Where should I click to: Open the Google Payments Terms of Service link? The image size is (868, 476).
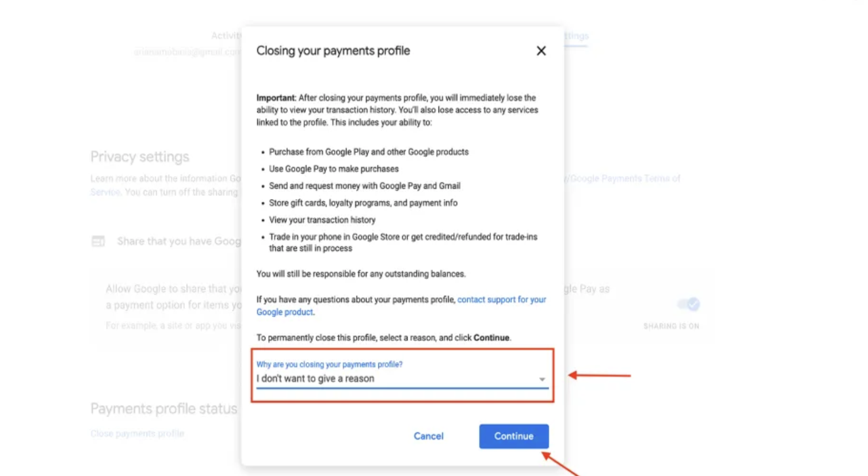click(x=625, y=178)
